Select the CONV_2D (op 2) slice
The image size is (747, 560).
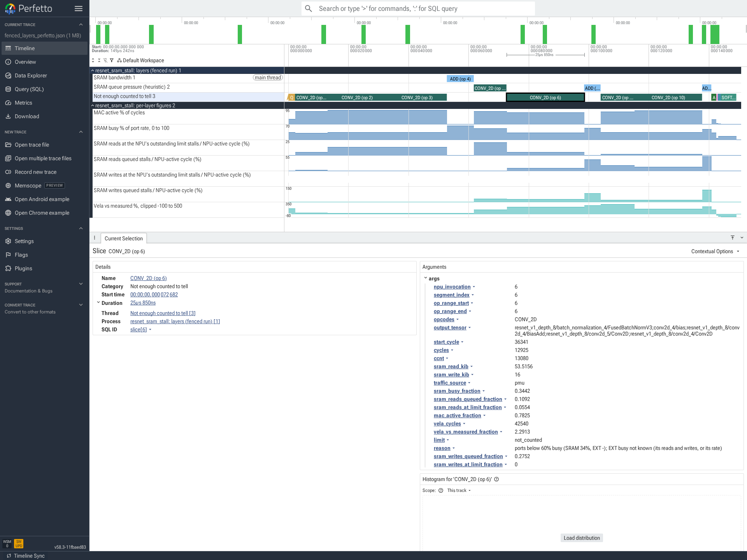pyautogui.click(x=357, y=98)
